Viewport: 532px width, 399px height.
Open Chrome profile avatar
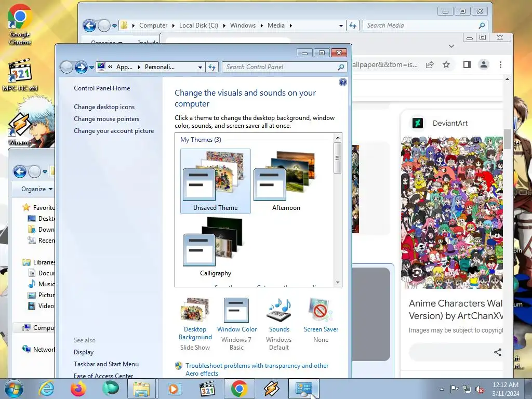(484, 64)
